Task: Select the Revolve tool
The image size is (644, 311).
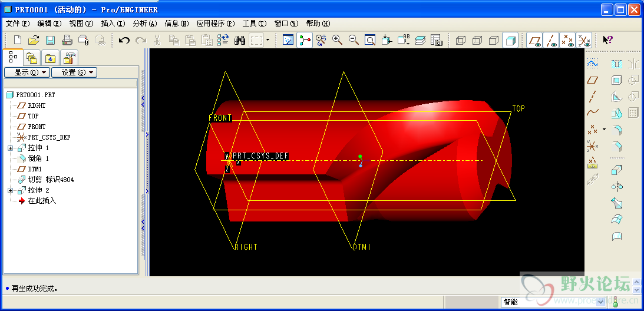Action: point(617,186)
